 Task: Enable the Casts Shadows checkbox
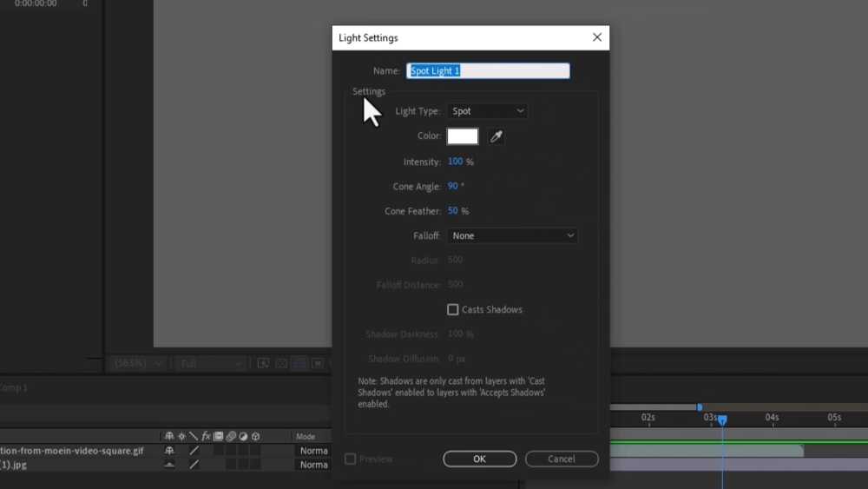(453, 309)
